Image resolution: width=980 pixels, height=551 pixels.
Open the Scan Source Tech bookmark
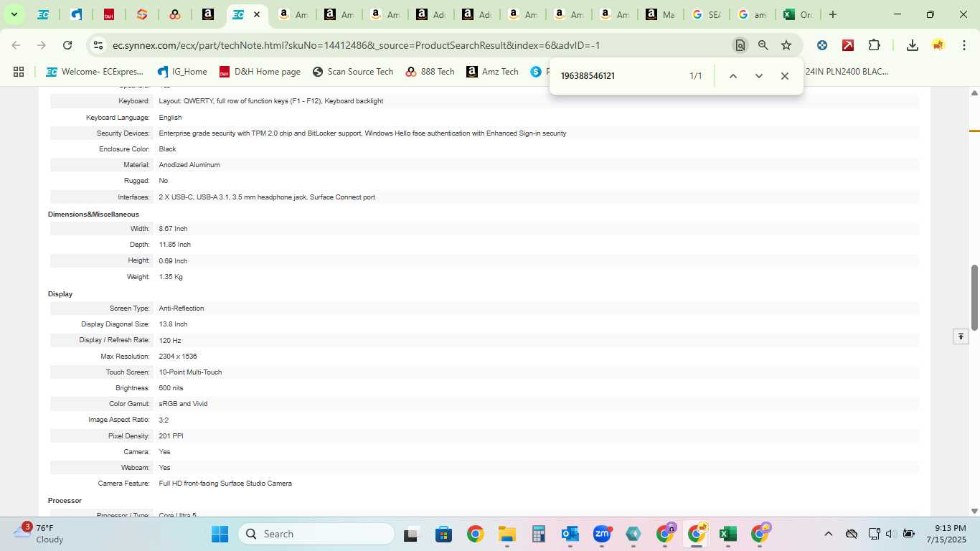[353, 72]
